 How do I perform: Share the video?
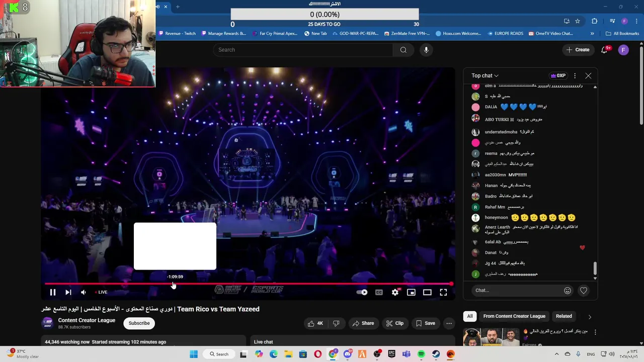[x=363, y=323]
